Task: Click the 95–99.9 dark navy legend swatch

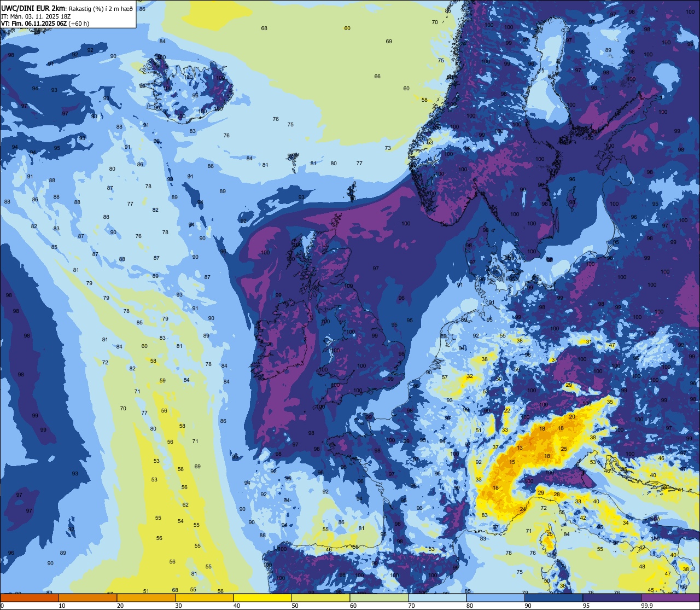Action: pyautogui.click(x=612, y=597)
